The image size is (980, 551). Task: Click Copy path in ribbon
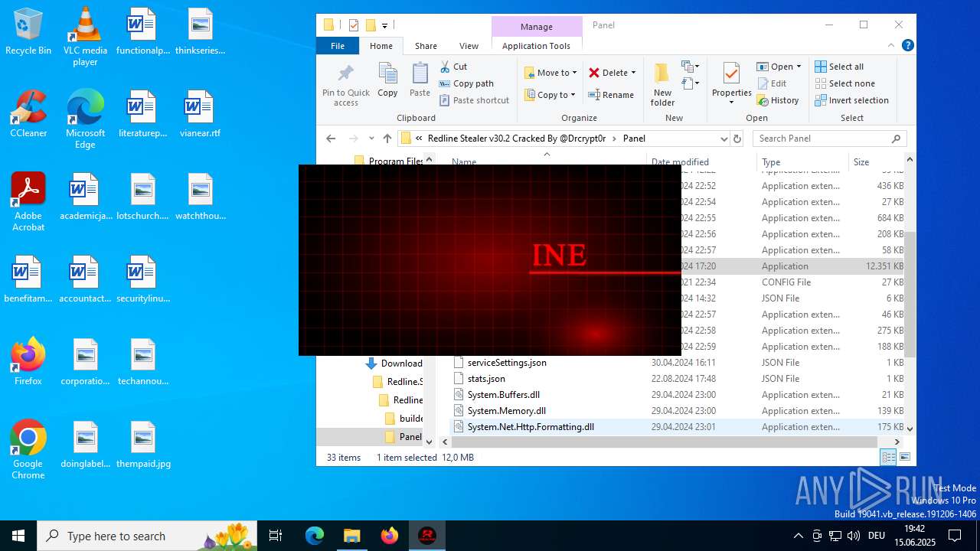pyautogui.click(x=466, y=83)
